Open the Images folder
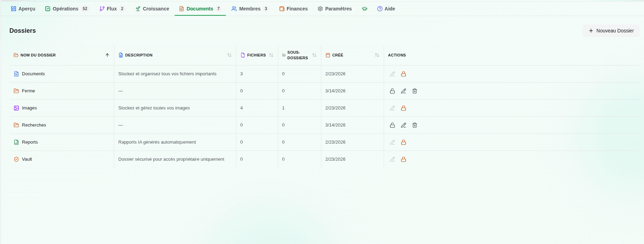This screenshot has width=644, height=244. tap(29, 108)
